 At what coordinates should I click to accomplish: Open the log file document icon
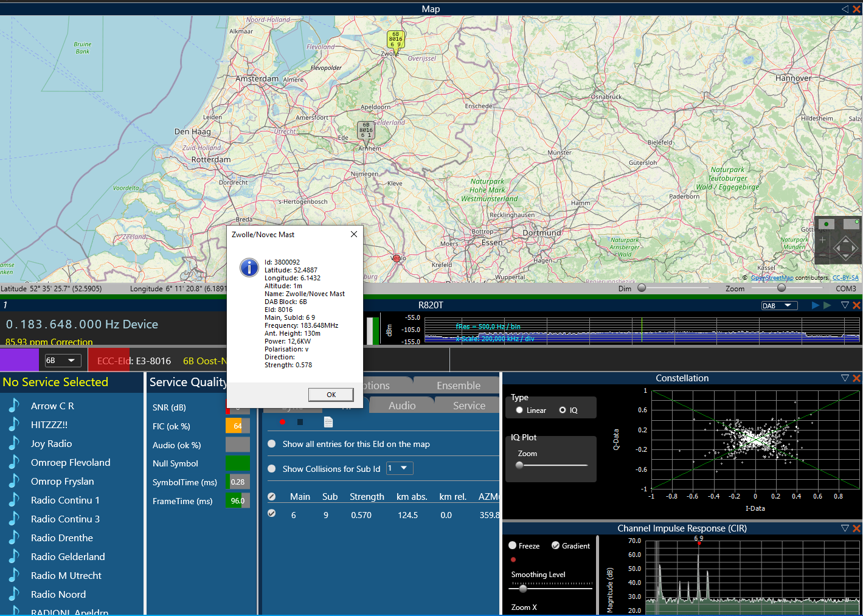pyautogui.click(x=328, y=422)
